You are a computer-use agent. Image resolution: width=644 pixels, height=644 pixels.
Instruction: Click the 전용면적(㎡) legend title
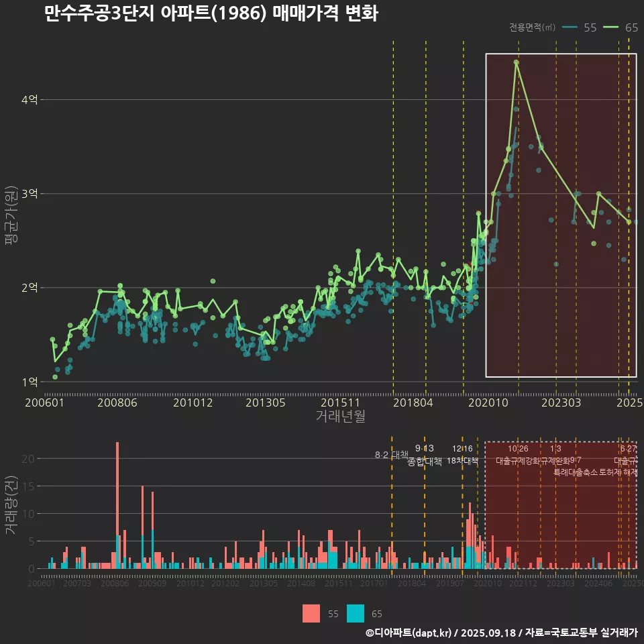pos(532,28)
